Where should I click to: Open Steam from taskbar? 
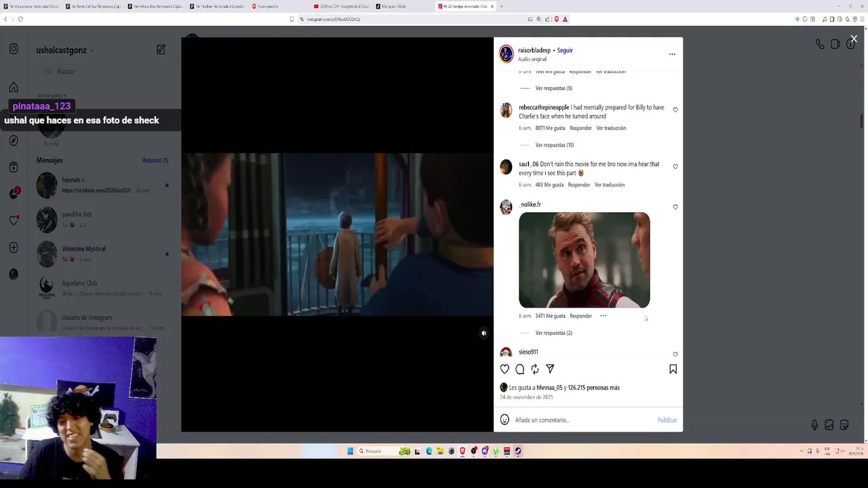point(517,451)
